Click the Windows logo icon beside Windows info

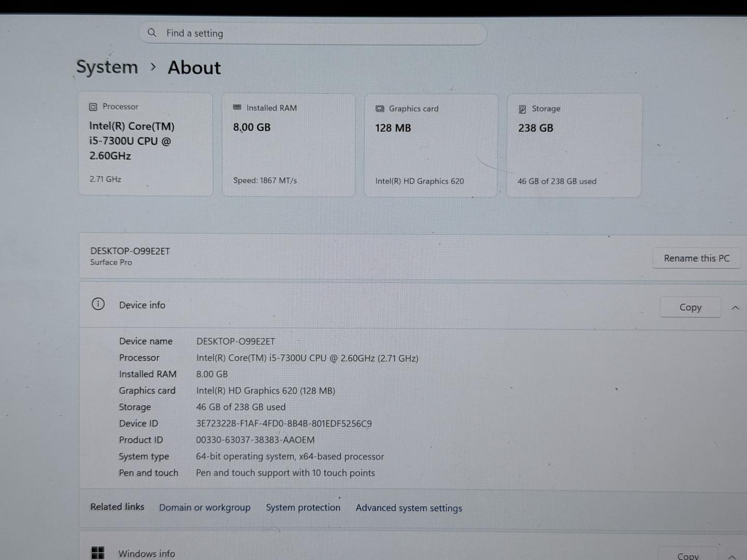(x=98, y=553)
